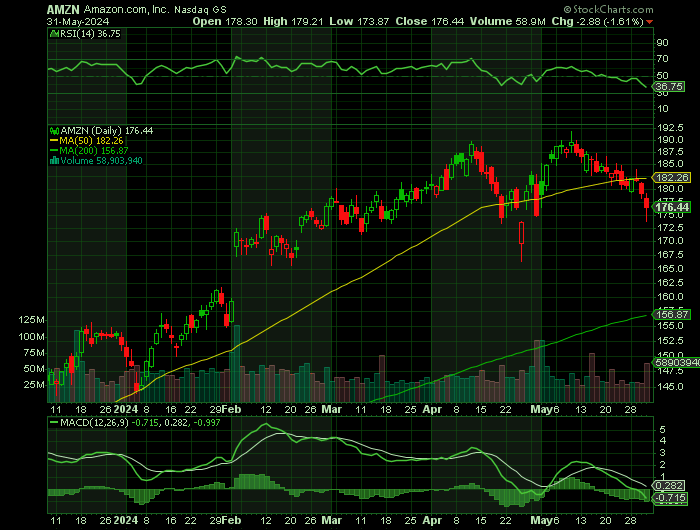Click the green MACD legend line swatch
The image size is (700, 530).
(x=54, y=422)
